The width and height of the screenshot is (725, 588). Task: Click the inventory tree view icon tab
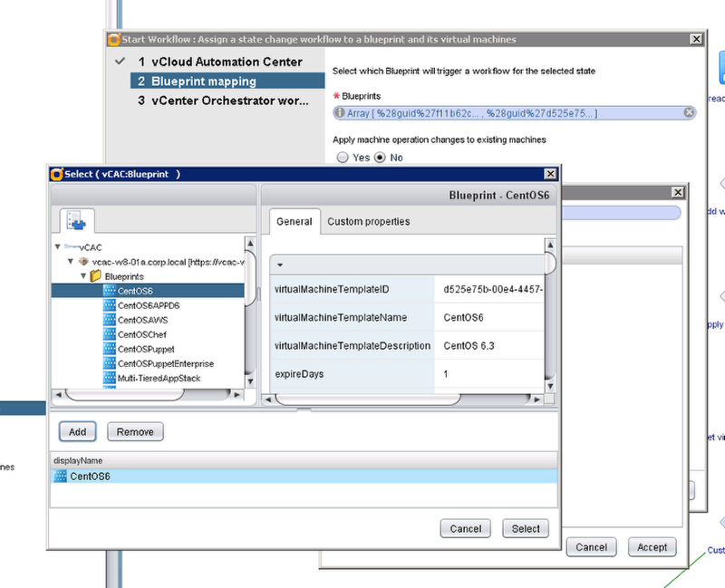tap(77, 220)
